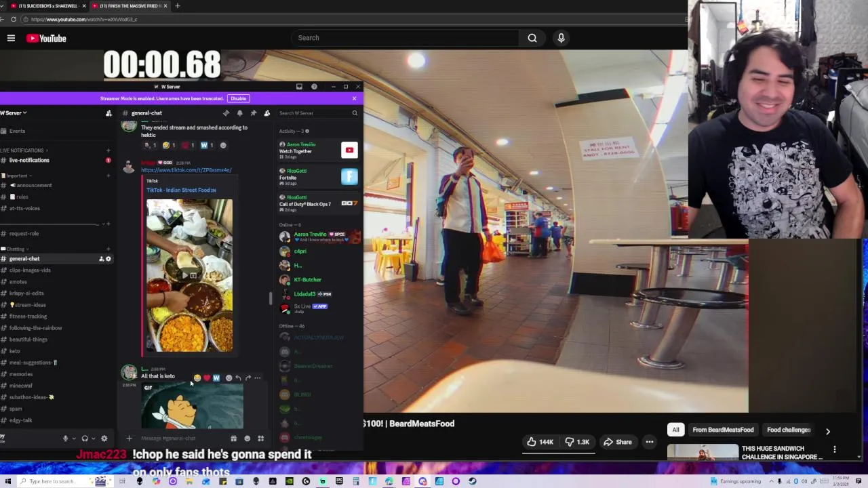Open microphone input options arrow

[x=73, y=439]
